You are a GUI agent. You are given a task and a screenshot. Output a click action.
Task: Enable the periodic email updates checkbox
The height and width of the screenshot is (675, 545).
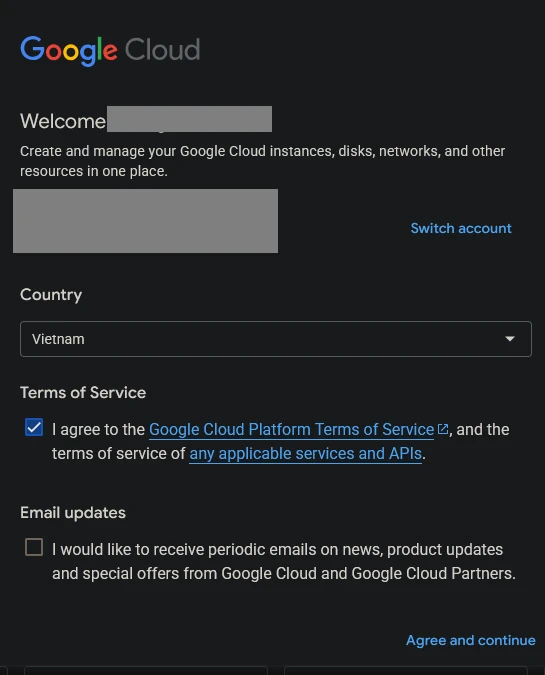(x=34, y=547)
